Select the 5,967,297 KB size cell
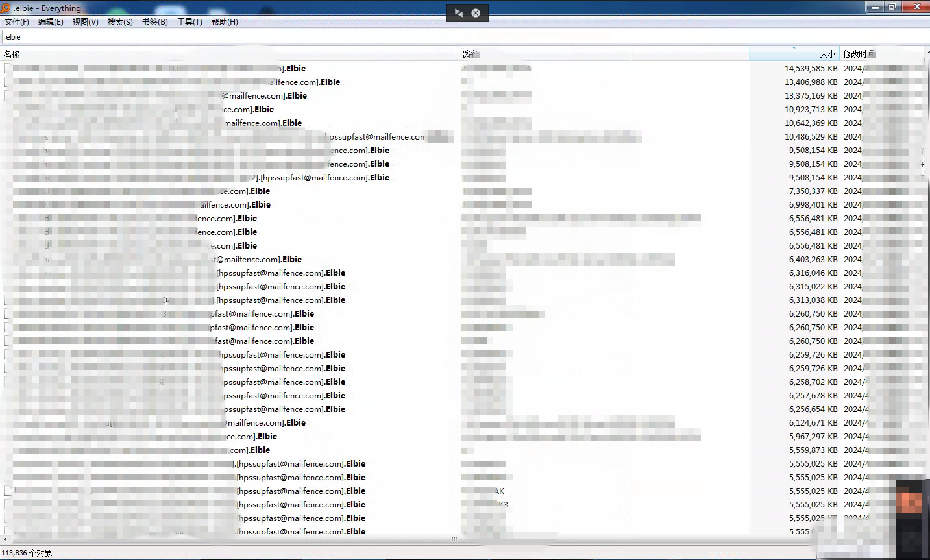 pos(813,436)
